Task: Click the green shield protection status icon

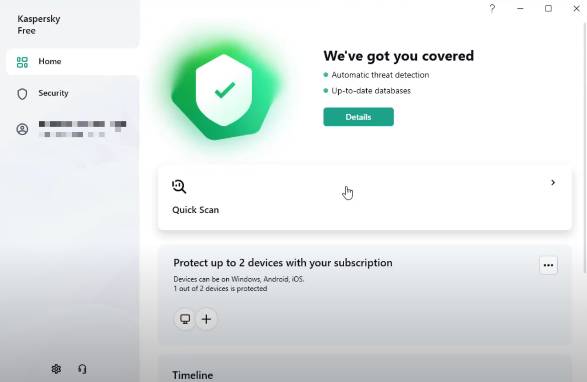Action: (x=225, y=91)
